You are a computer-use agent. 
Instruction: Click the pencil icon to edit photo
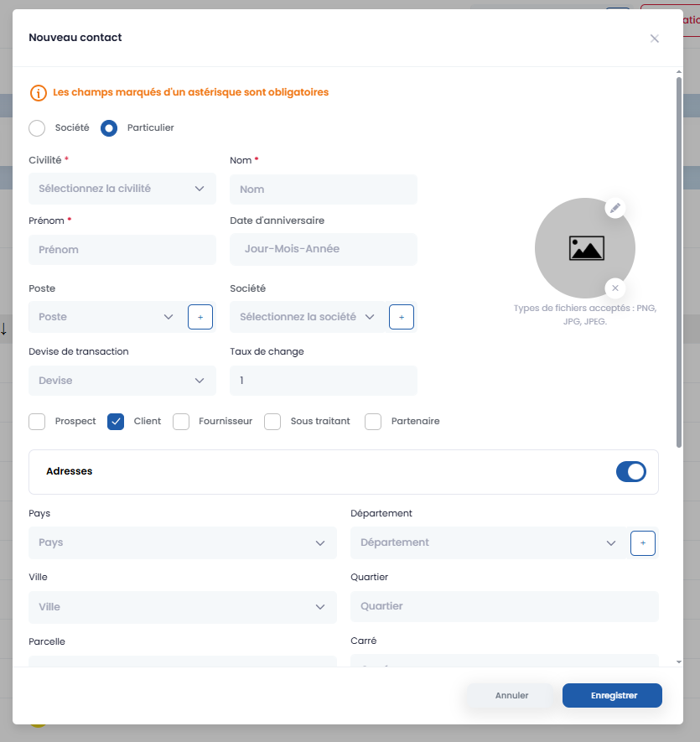click(615, 208)
